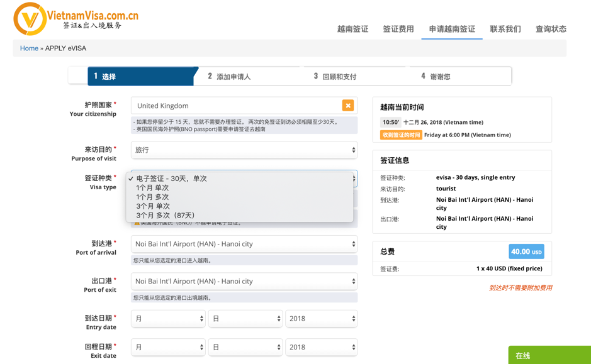591x364 pixels.
Task: Go to 申请越南签证 tab
Action: [452, 29]
